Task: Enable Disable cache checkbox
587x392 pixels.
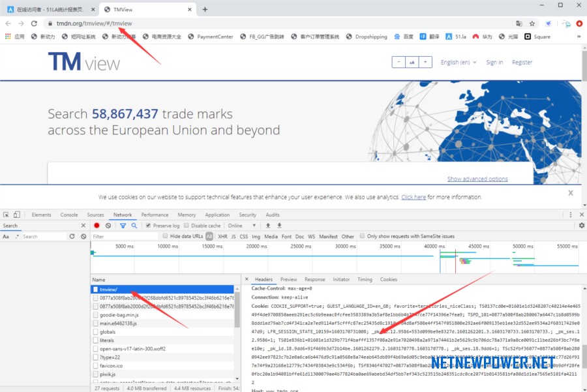Action: click(187, 226)
